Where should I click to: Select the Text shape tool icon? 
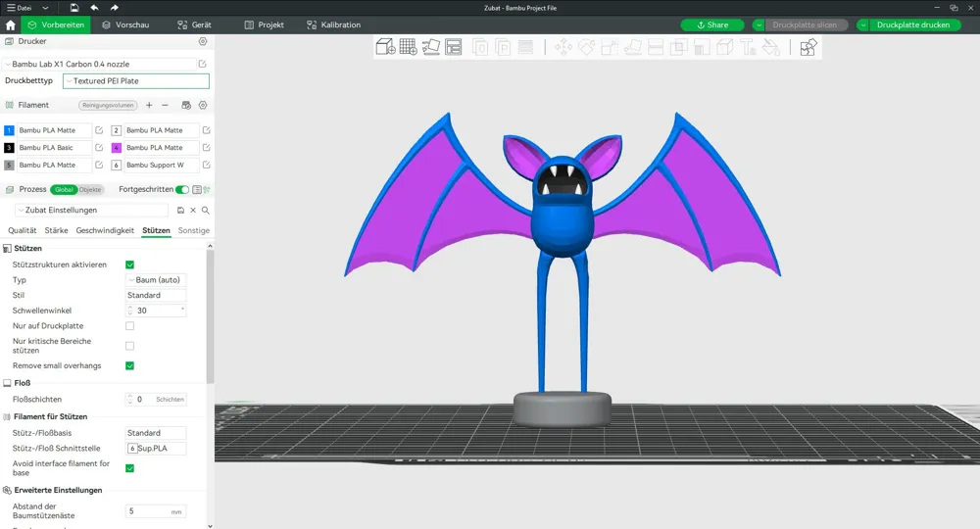[748, 47]
